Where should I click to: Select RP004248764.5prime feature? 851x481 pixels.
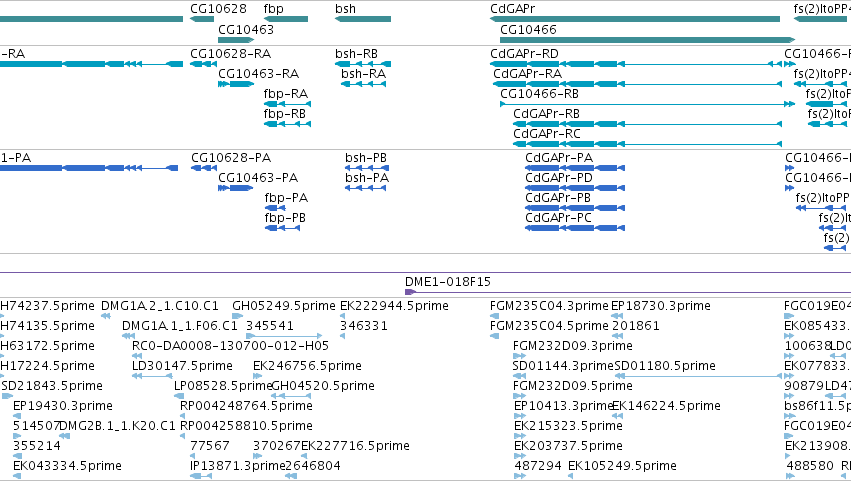coord(246,406)
